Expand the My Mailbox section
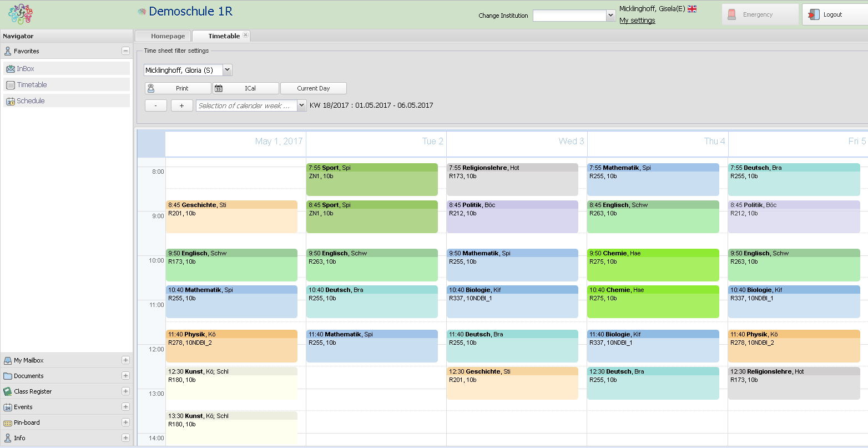Screen dimensions: 868x448 coord(125,360)
